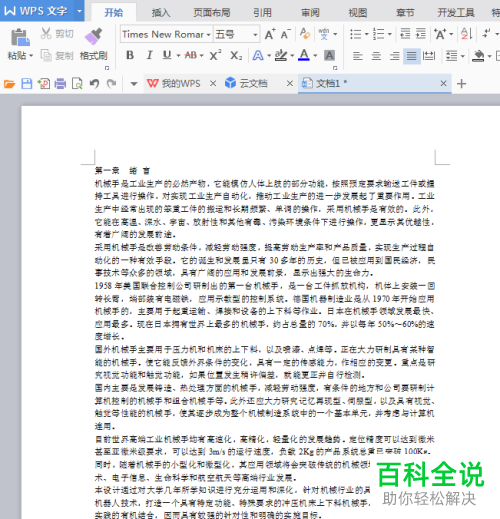This screenshot has height=519, width=500.
Task: Decrease font size with A- icon
Action: coord(286,34)
